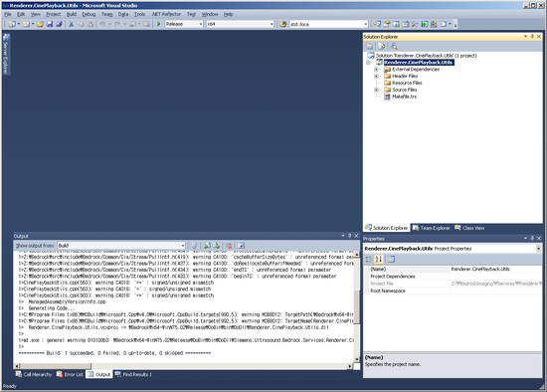Viewport: 547px width, 392px height.
Task: Open the std::loca find combo box dropdown
Action: pos(366,24)
